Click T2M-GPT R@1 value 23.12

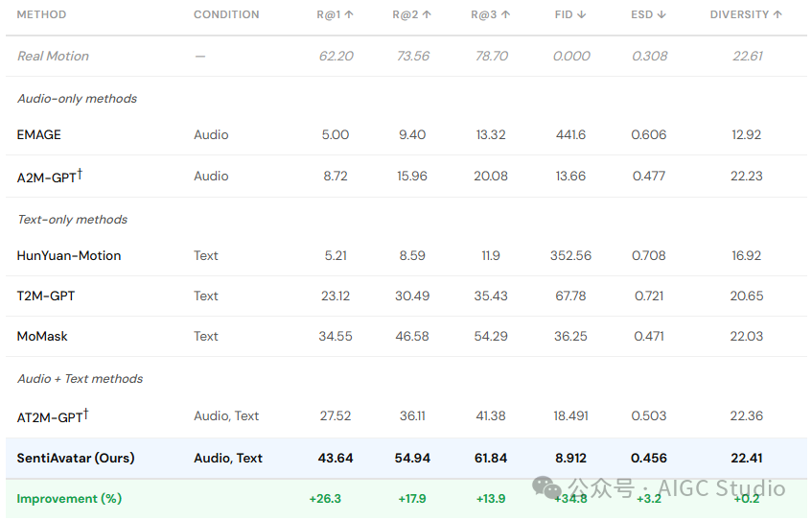coord(336,296)
